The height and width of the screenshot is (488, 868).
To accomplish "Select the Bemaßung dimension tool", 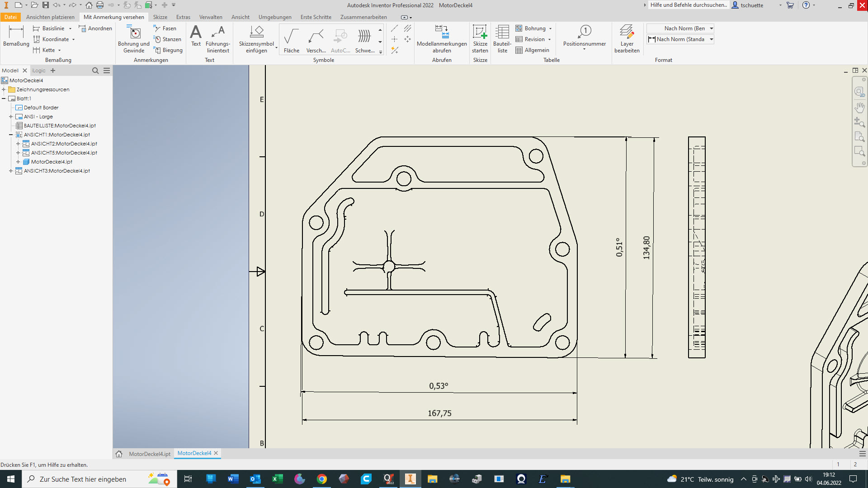I will (16, 36).
